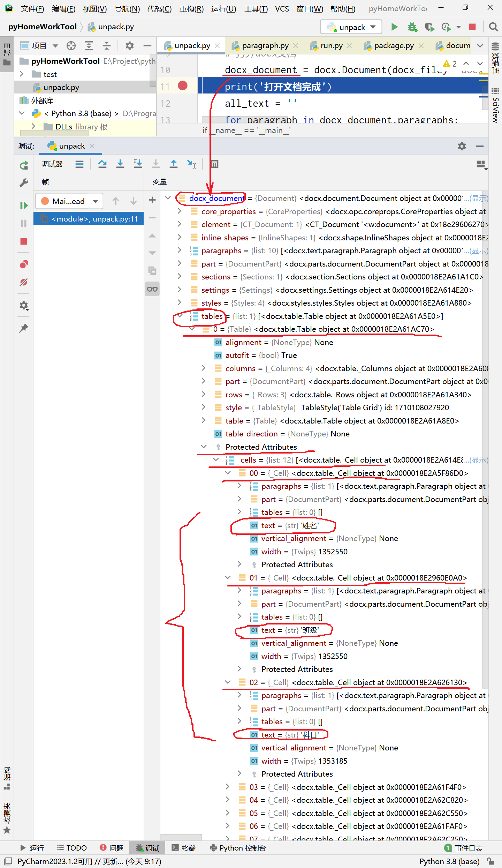Click Step Out debugger icon

(x=174, y=164)
